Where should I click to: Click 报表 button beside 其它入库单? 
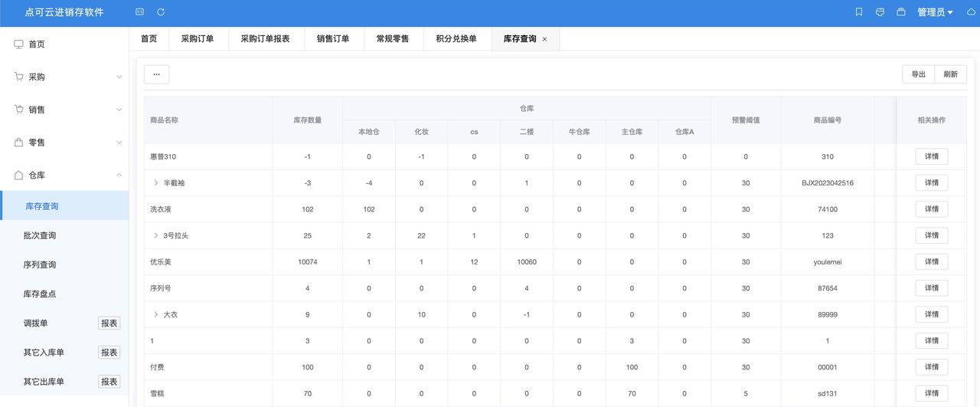coord(109,353)
